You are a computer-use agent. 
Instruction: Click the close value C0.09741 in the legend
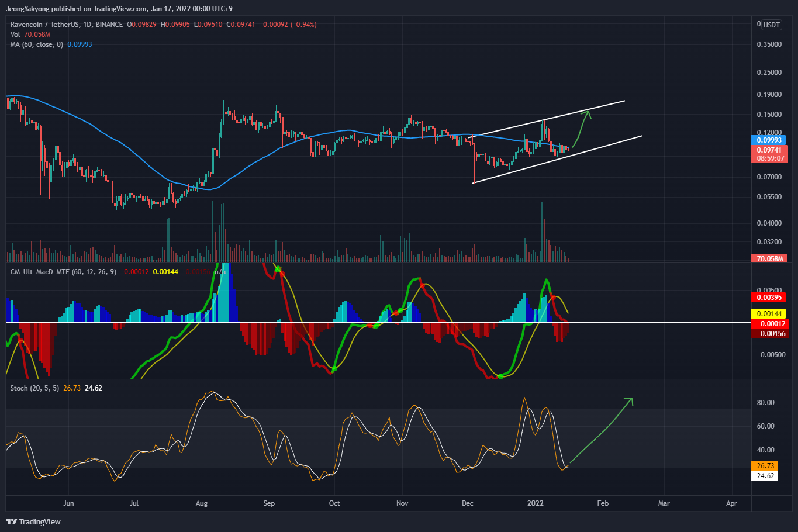[x=241, y=25]
